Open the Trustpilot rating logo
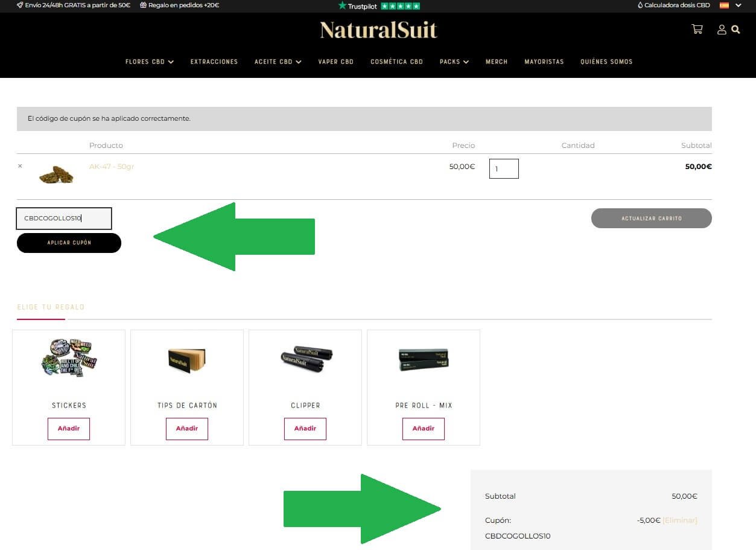756x550 pixels. [x=378, y=5]
